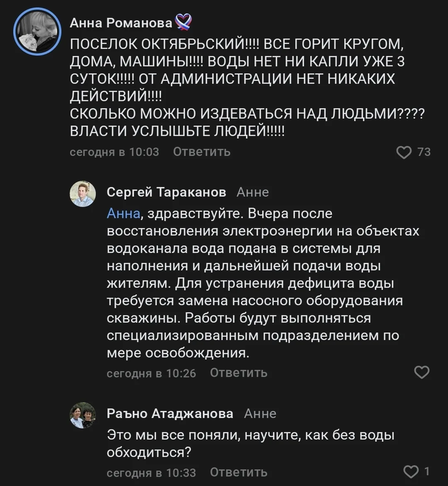
Task: Open Anna Romanova's profile avatar
Action: pos(37,32)
